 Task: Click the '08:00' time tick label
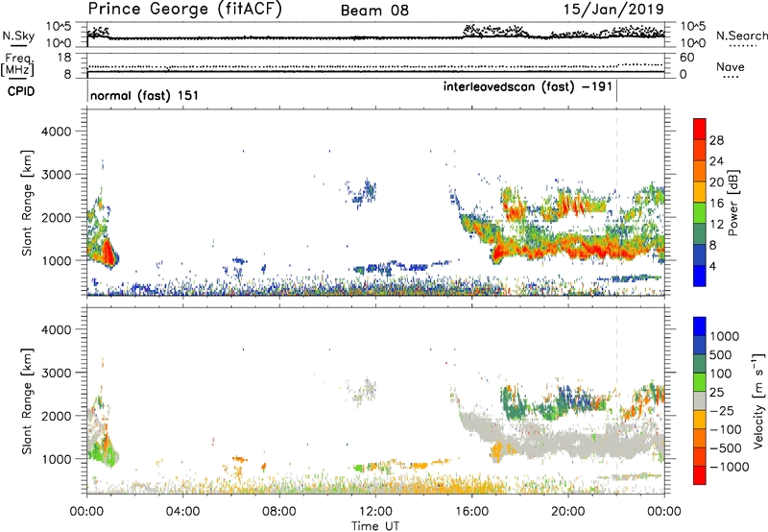[x=279, y=512]
